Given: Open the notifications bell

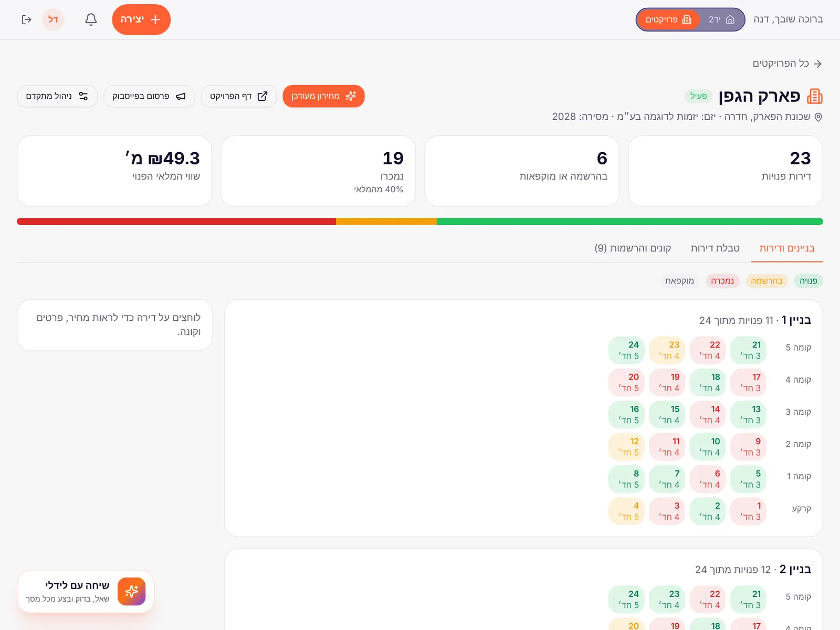Looking at the screenshot, I should click(91, 19).
